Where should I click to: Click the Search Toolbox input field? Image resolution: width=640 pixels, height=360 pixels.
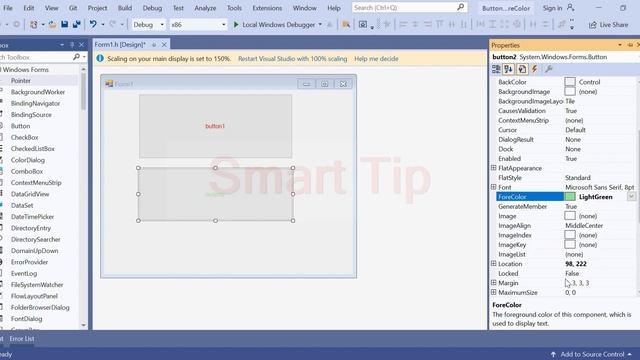coord(36,57)
